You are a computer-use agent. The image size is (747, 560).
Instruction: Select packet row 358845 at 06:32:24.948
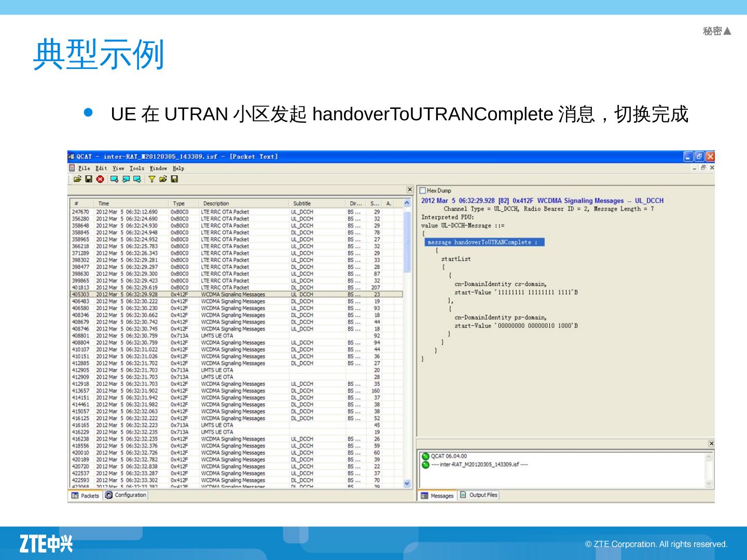236,233
